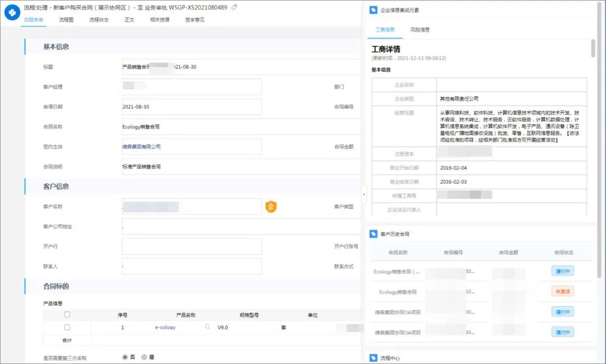Open the e-cology product name link
The image size is (606, 364).
pyautogui.click(x=166, y=328)
